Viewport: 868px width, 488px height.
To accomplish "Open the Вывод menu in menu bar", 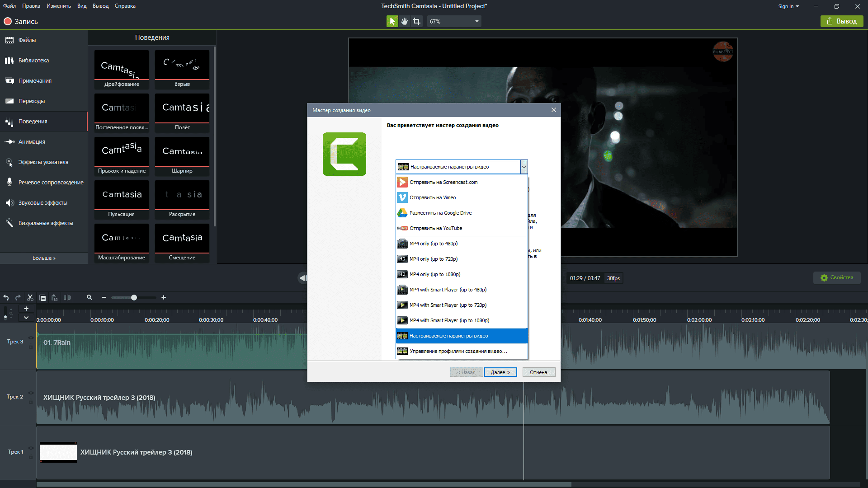I will pyautogui.click(x=101, y=6).
